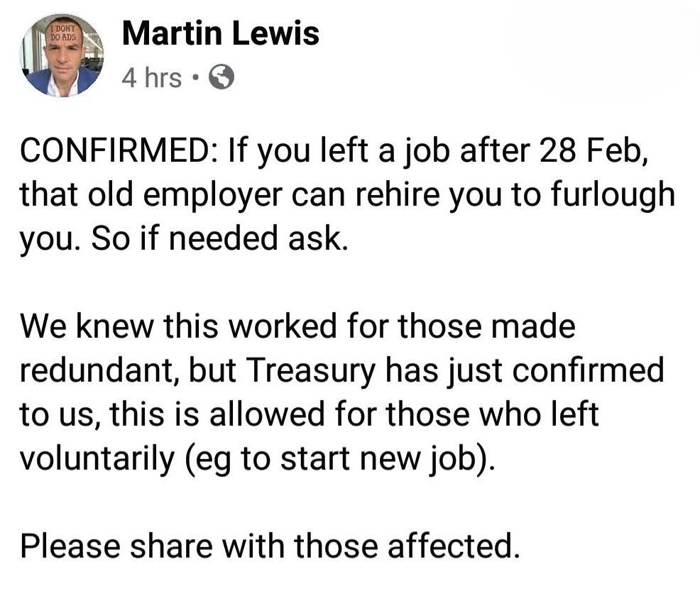Click the 'I DON'T DO ADS' forehead label
700x594 pixels.
point(64,34)
